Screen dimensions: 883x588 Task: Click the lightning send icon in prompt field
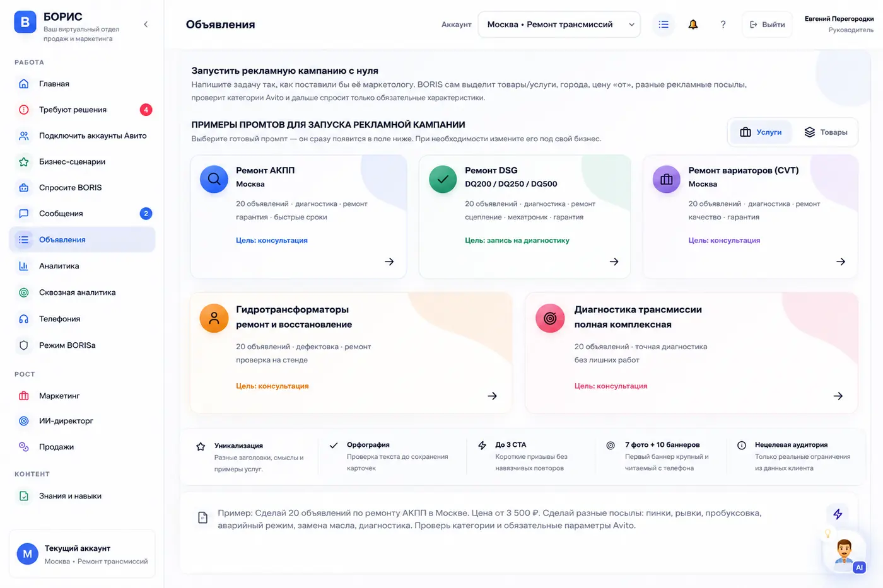(x=838, y=514)
